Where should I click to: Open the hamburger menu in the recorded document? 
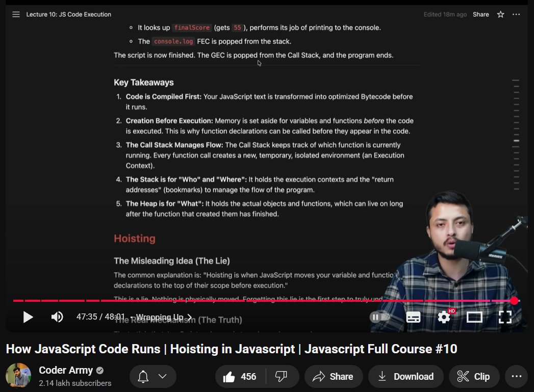[16, 14]
